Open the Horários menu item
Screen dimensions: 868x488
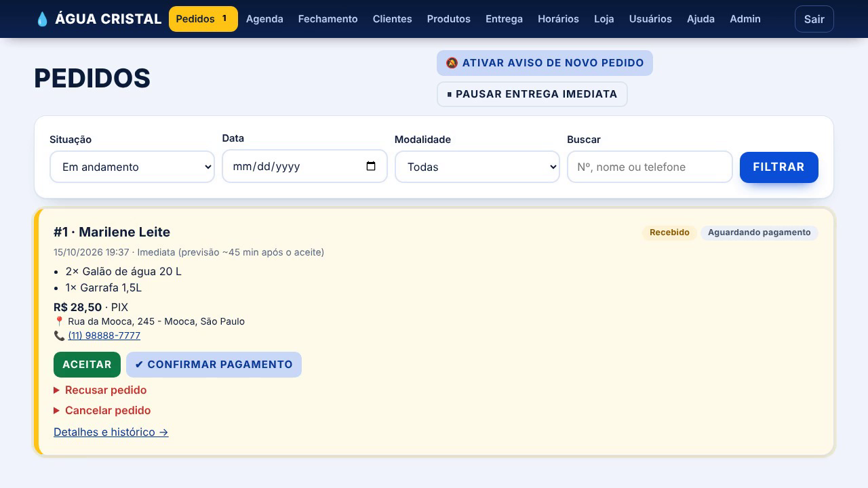click(558, 19)
